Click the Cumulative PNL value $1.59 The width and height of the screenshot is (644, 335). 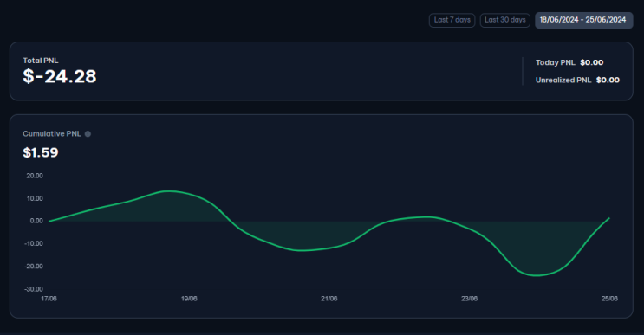41,152
